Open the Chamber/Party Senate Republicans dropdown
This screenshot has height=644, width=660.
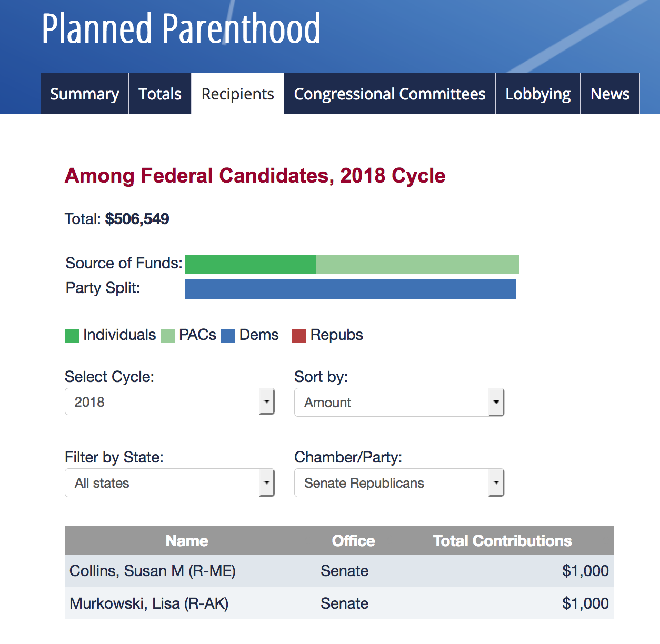coord(399,483)
